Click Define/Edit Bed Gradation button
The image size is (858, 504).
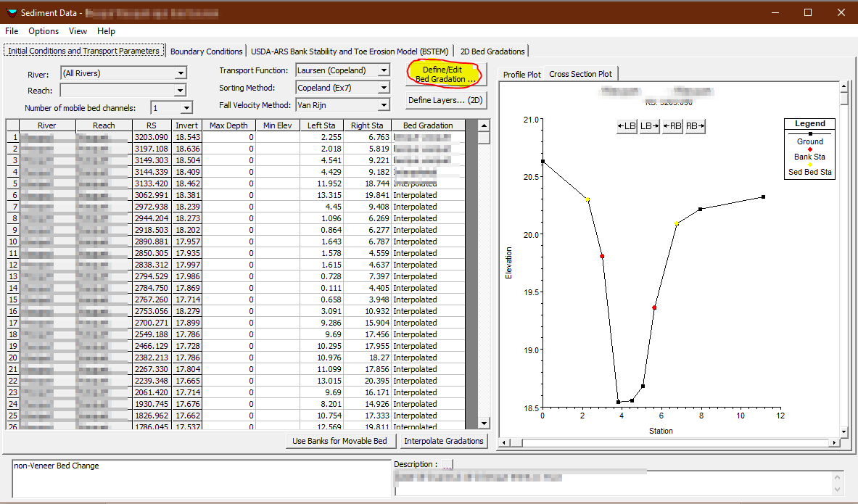click(x=445, y=73)
